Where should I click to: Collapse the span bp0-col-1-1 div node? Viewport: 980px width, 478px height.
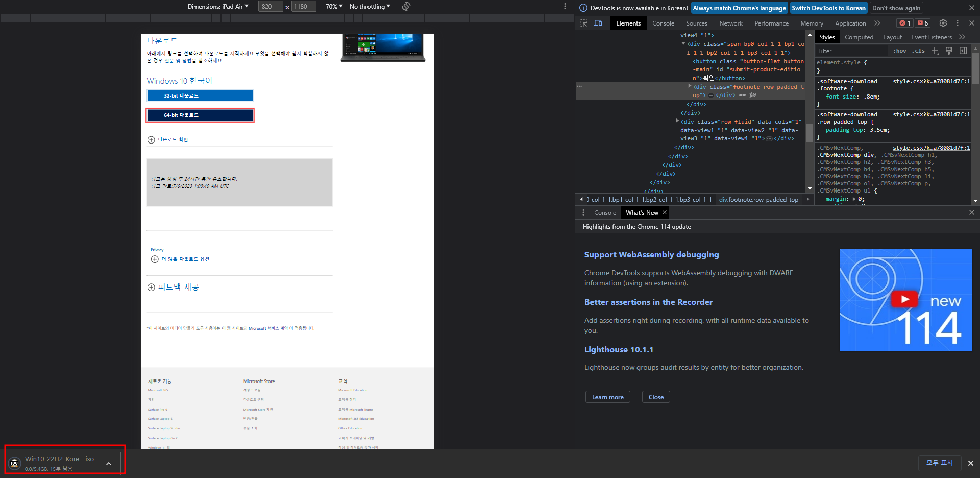pos(683,43)
